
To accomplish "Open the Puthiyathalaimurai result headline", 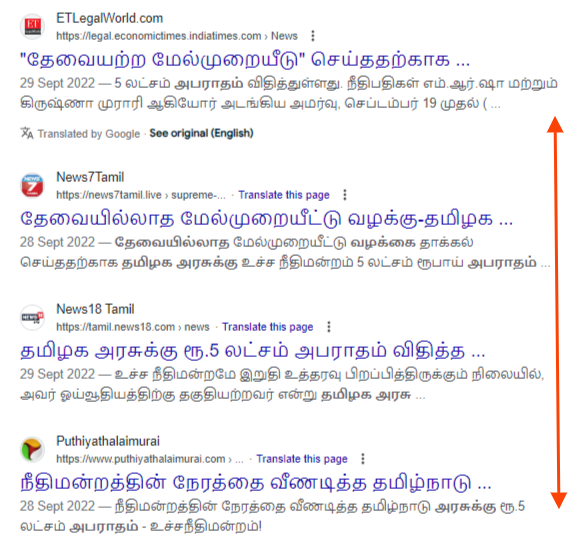I will pos(256,483).
